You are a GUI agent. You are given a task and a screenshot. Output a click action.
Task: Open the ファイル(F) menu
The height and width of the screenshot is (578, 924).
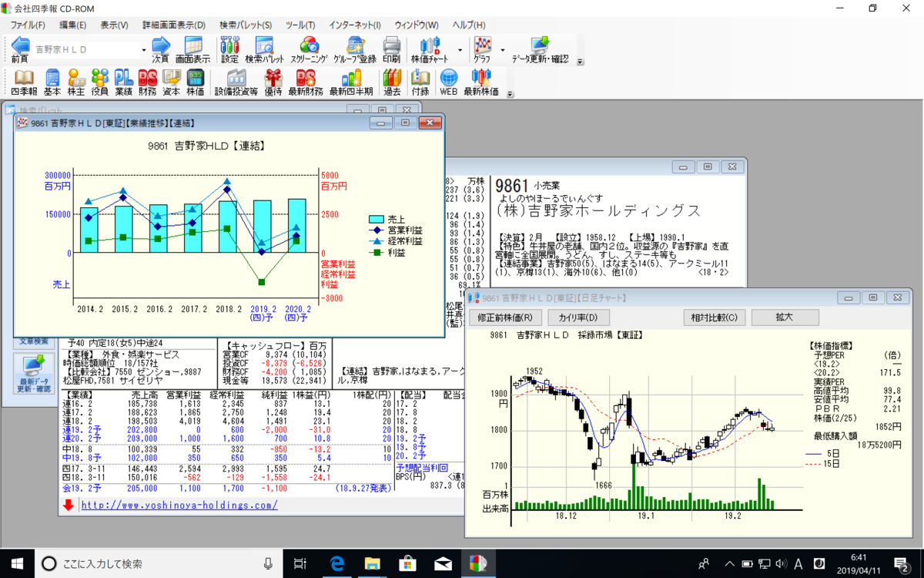click(27, 25)
